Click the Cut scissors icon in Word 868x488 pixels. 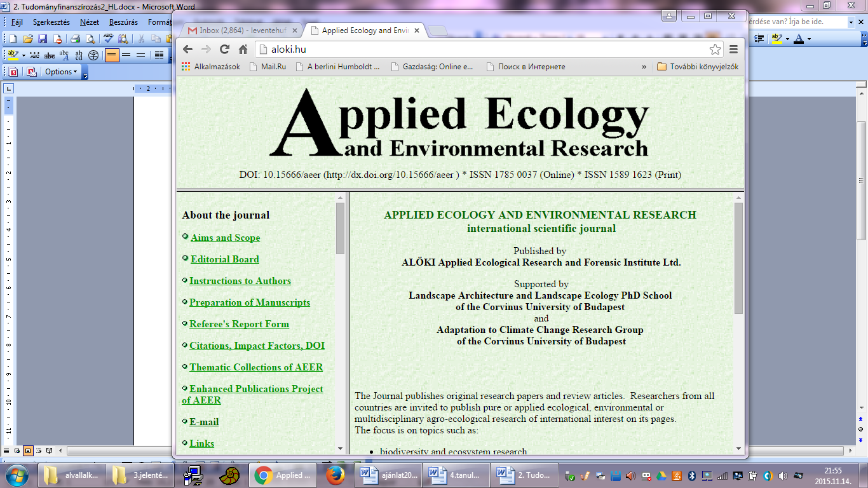pos(141,39)
